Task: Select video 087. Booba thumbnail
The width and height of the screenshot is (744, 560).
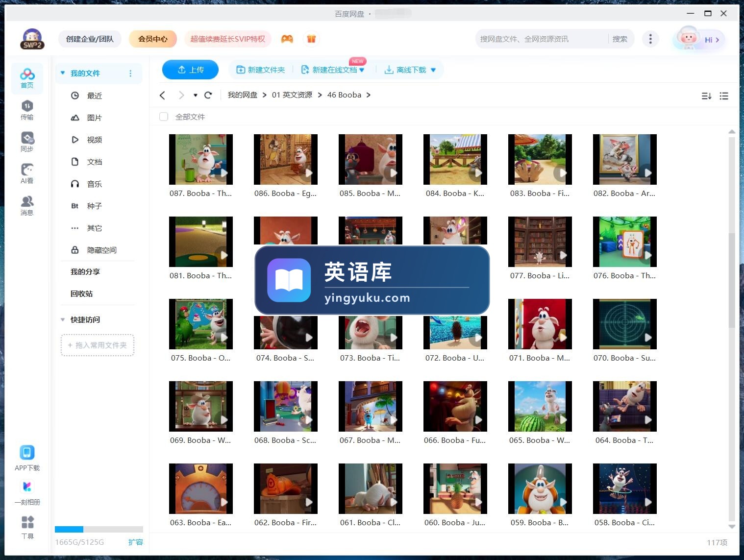Action: click(201, 159)
